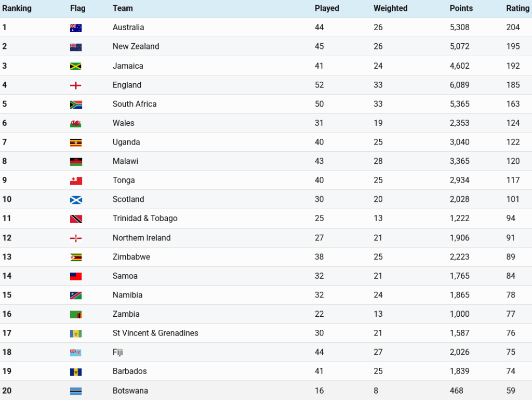Sort by the Rating column header
532x400 pixels.
point(517,8)
